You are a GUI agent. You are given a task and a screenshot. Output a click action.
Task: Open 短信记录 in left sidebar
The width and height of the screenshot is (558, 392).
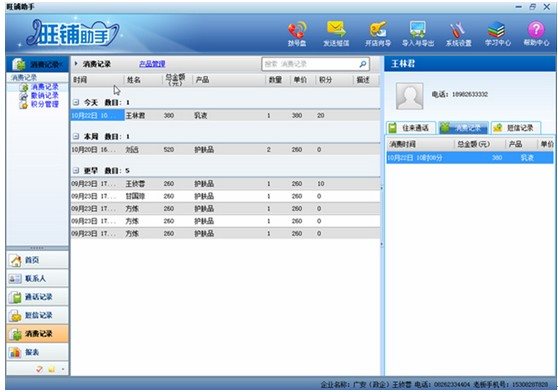37,316
